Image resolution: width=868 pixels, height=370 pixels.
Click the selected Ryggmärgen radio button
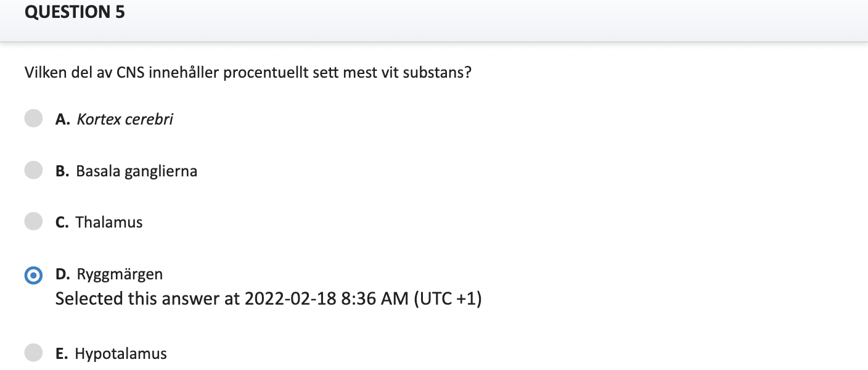click(33, 275)
